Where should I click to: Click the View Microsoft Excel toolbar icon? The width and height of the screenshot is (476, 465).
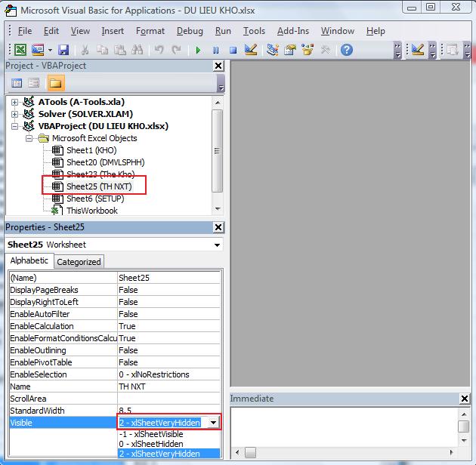click(x=20, y=50)
